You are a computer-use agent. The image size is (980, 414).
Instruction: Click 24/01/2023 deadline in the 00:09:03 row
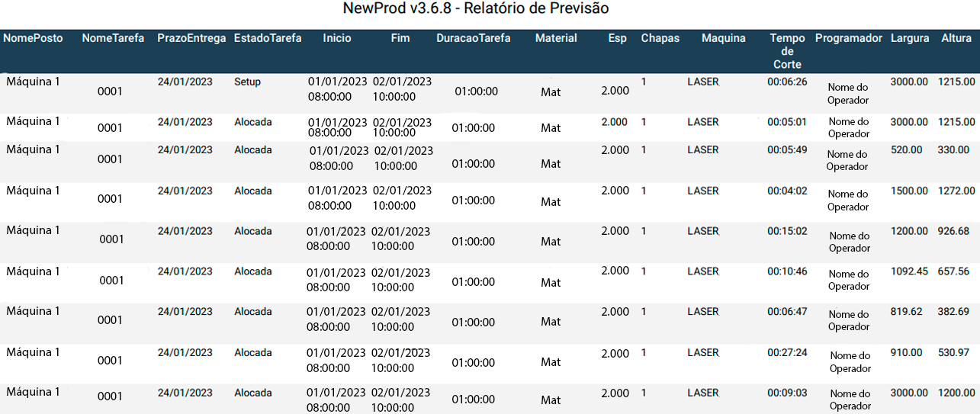[x=185, y=393]
